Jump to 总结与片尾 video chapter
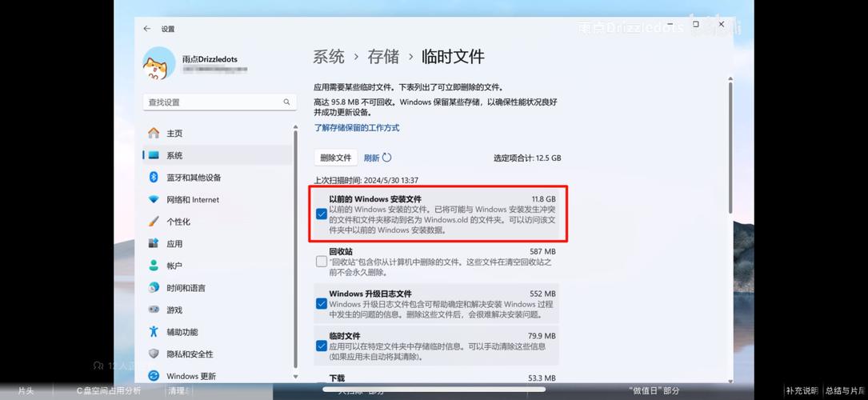Screen dimensions: 868x400 coord(846,390)
